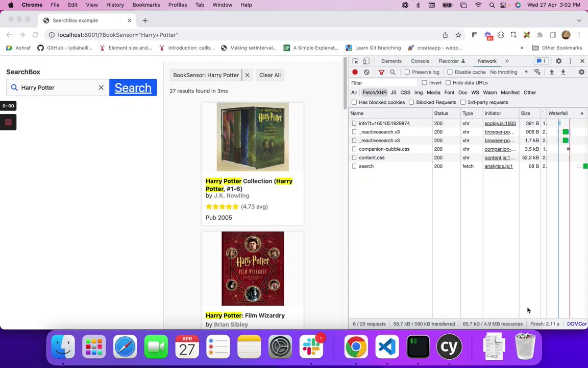Select the Fetch/XHR filter type

pos(374,93)
